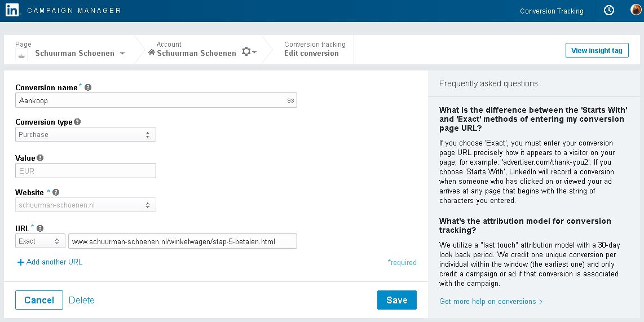
Task: Click the help icon beside URL
Action: tap(40, 228)
